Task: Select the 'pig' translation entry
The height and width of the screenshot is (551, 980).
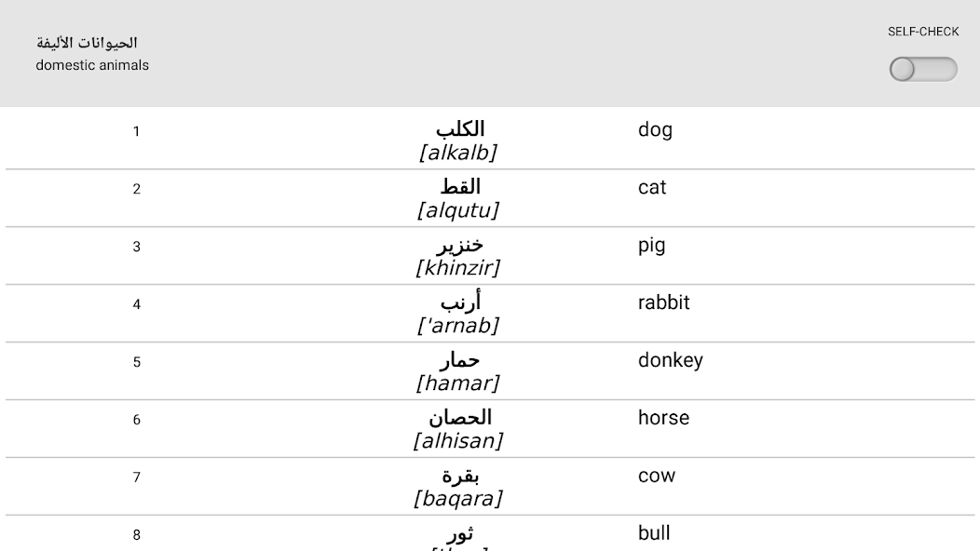Action: coord(651,246)
